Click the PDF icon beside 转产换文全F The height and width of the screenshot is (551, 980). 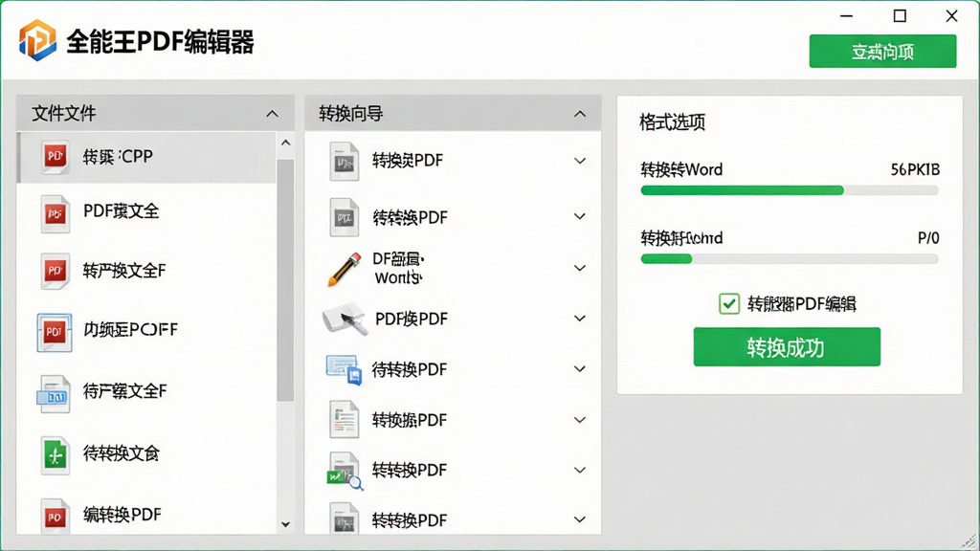point(55,271)
